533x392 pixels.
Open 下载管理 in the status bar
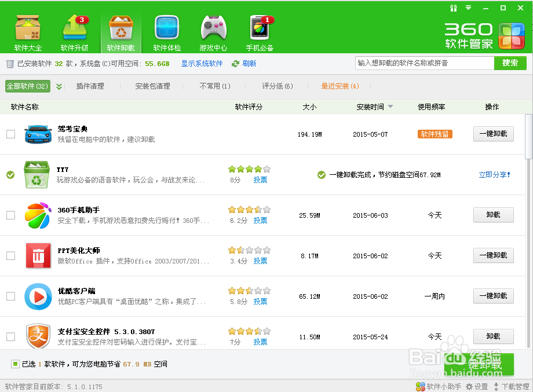tap(512, 387)
